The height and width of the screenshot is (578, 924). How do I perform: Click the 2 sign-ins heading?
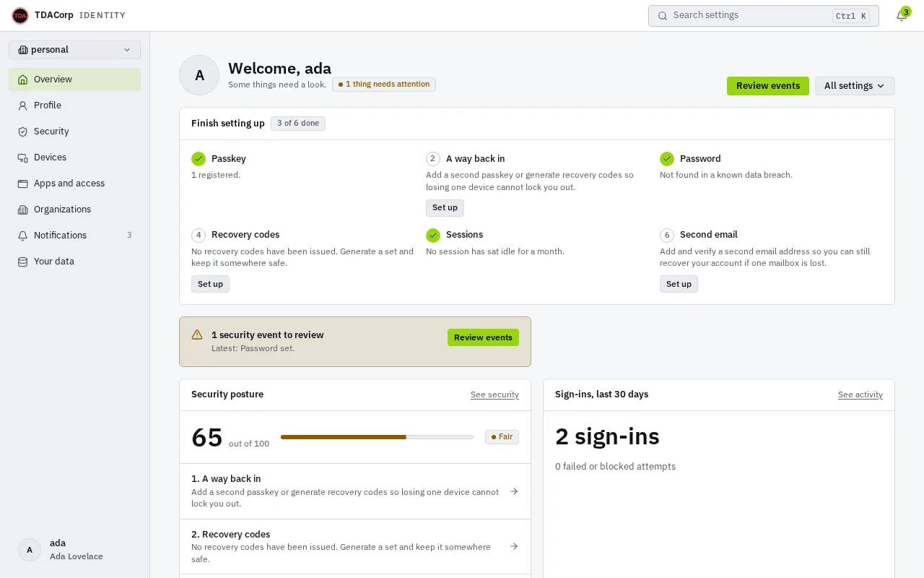[x=607, y=436]
